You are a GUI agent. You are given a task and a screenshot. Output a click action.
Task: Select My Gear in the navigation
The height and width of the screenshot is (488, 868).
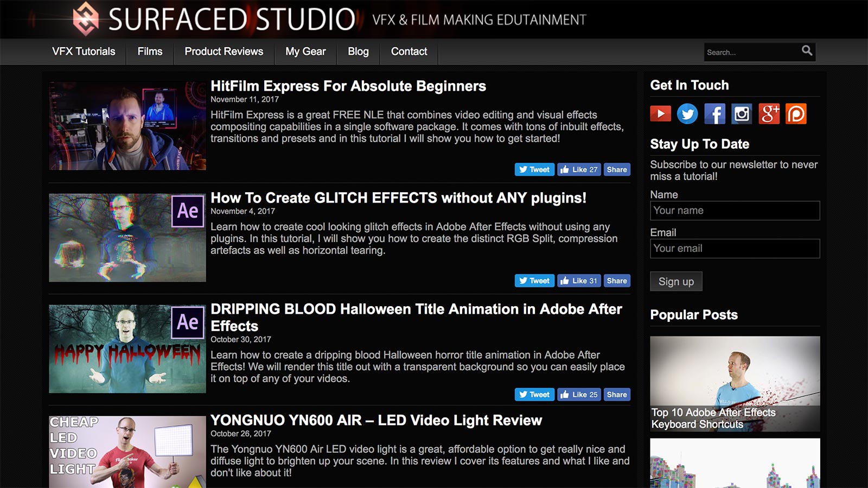click(x=305, y=52)
